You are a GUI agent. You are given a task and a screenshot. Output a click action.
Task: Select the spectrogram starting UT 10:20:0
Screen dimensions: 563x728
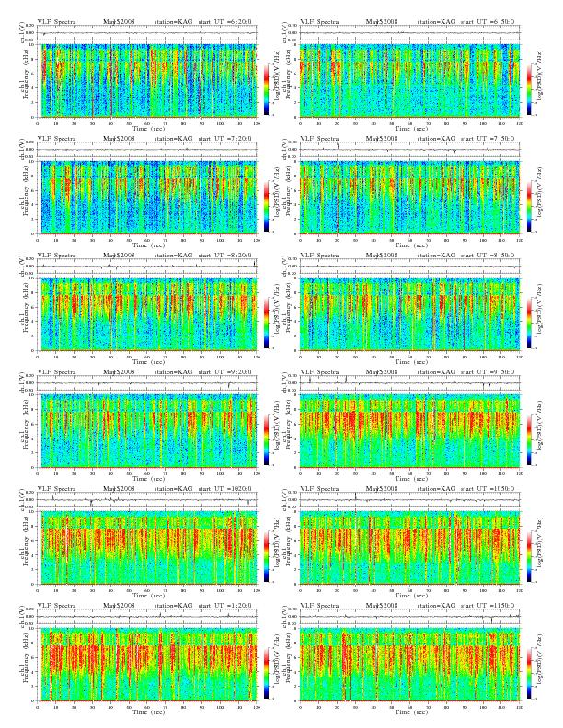tap(147, 548)
